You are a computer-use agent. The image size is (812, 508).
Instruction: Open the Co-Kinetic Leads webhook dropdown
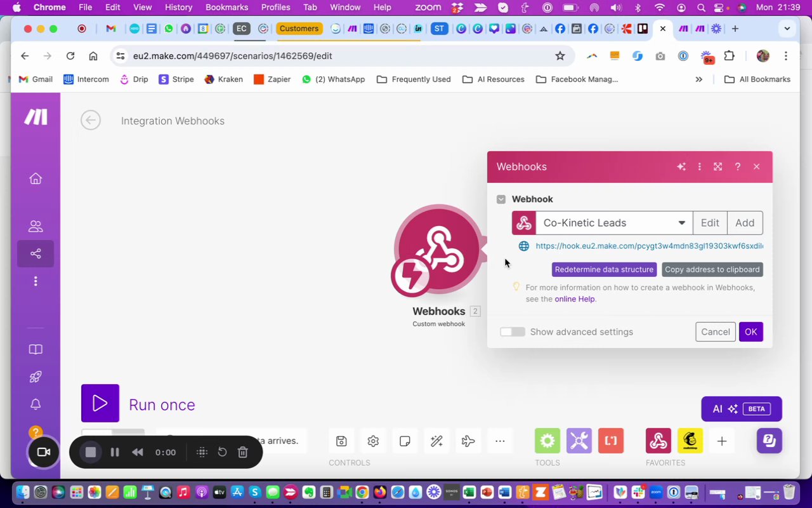(x=614, y=223)
